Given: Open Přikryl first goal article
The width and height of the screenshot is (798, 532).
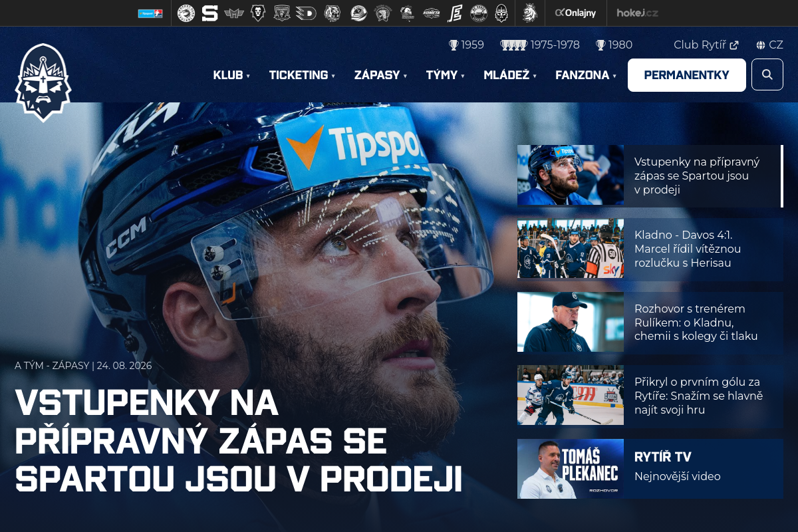Looking at the screenshot, I should click(x=650, y=395).
